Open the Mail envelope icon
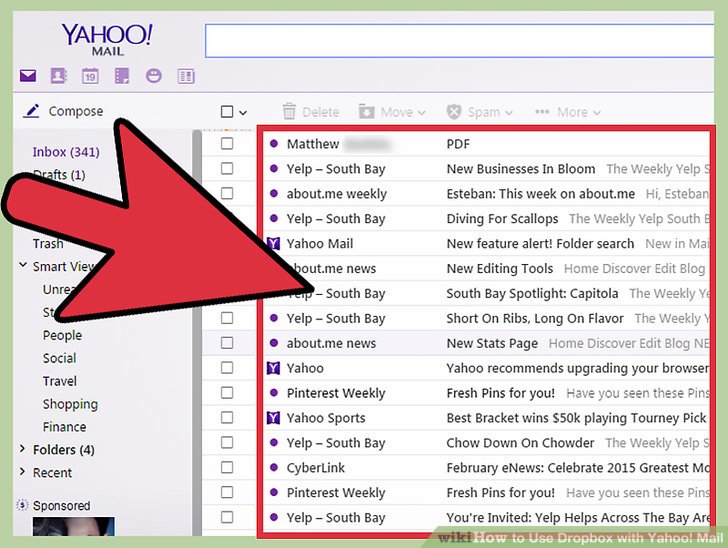 tap(28, 75)
